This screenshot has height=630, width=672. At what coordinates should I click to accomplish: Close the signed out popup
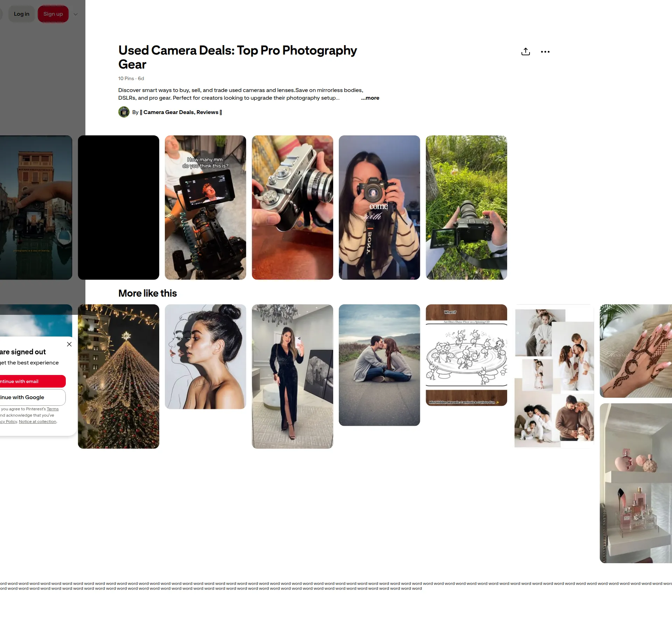[69, 344]
